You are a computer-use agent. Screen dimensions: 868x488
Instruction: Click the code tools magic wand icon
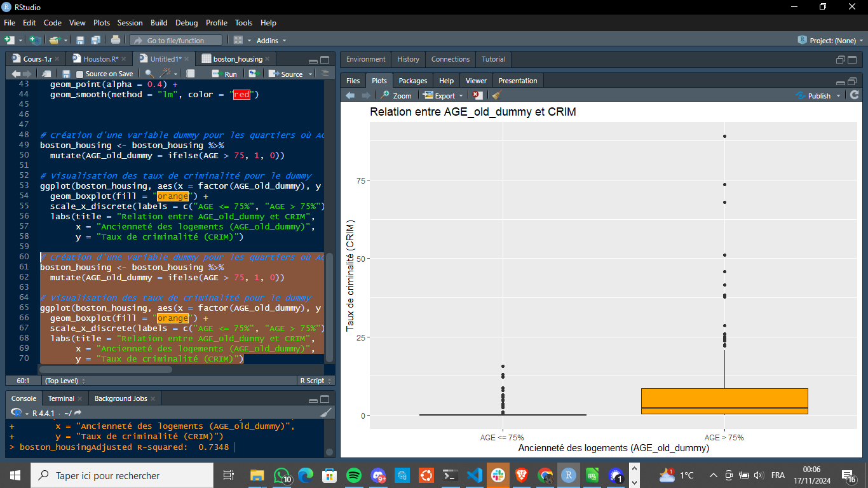click(166, 74)
